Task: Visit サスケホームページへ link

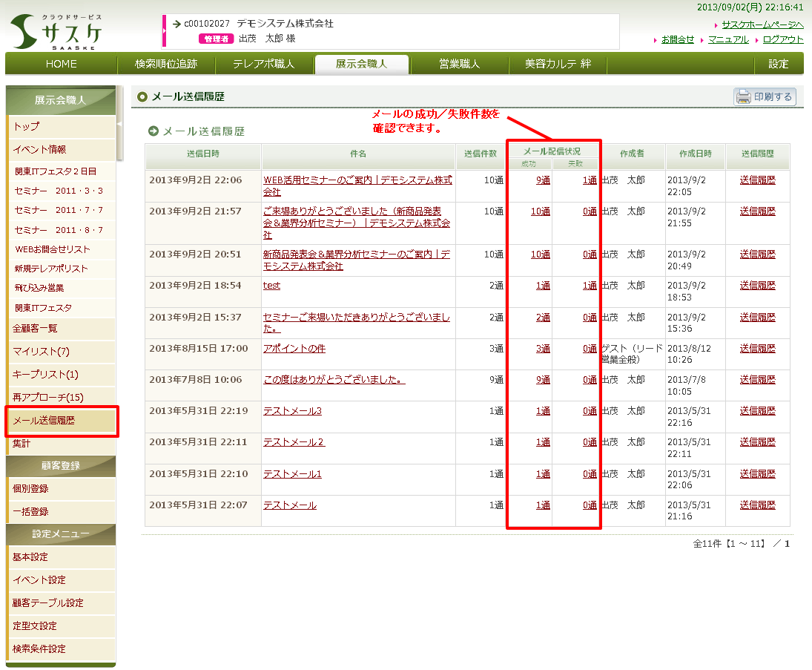Action: click(762, 24)
